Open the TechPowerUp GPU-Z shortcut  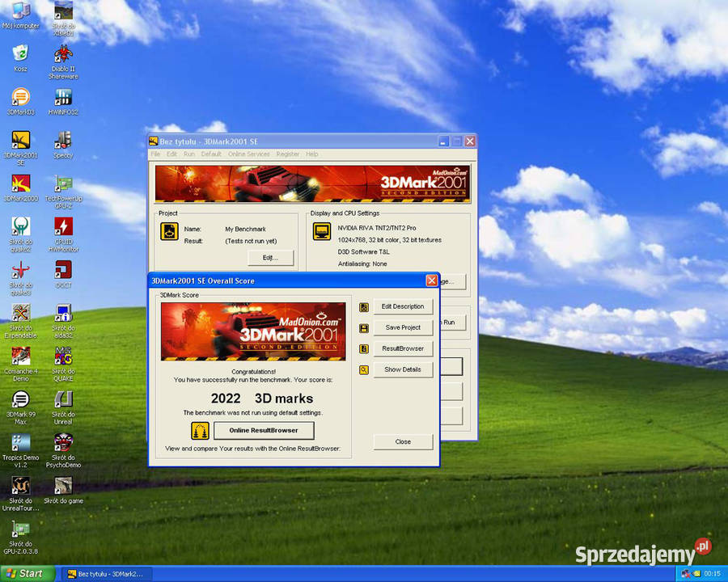coord(63,192)
